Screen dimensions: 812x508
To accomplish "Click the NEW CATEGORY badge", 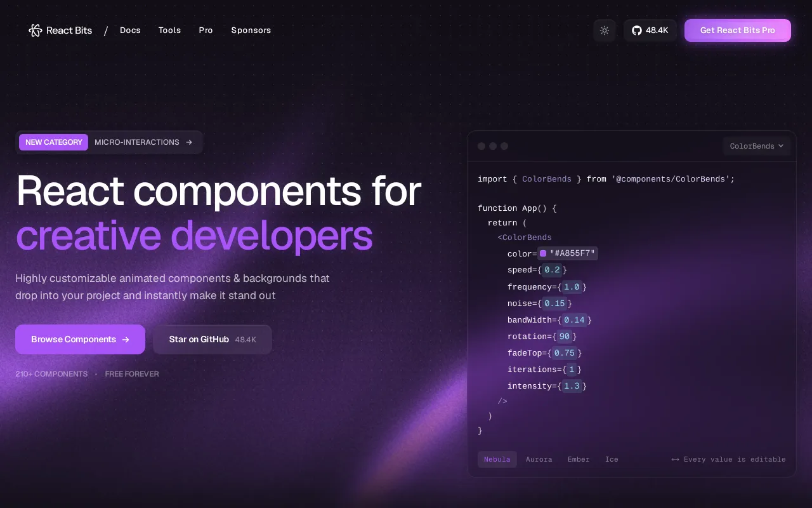I will point(53,142).
